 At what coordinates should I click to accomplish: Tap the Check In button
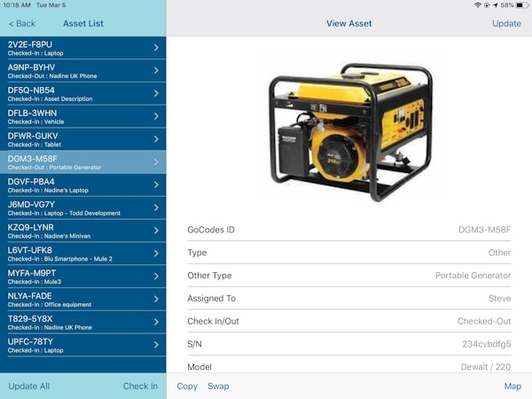pyautogui.click(x=140, y=386)
